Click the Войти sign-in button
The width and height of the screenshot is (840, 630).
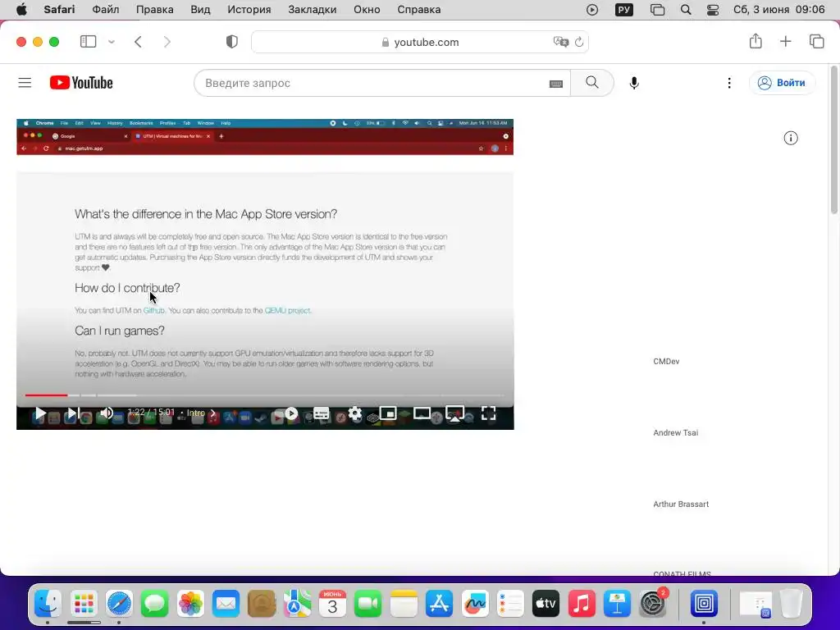click(x=782, y=83)
